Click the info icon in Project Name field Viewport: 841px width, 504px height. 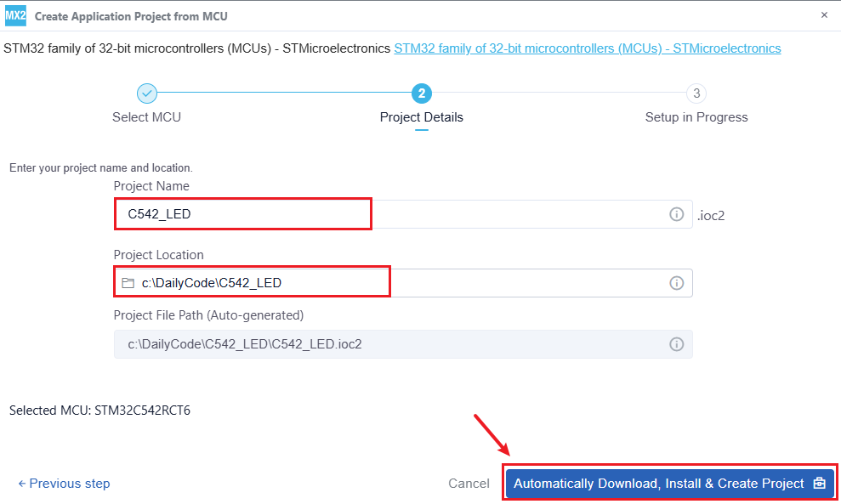click(x=676, y=214)
